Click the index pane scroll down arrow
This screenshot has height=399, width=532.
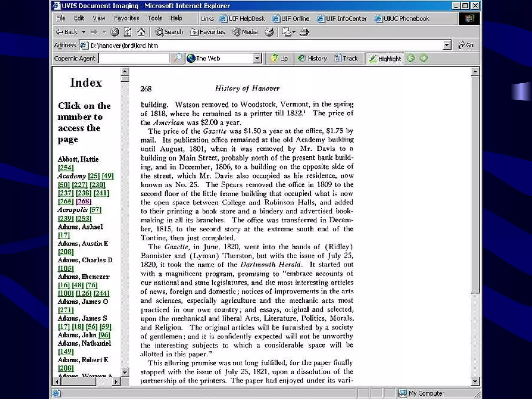coord(125,372)
